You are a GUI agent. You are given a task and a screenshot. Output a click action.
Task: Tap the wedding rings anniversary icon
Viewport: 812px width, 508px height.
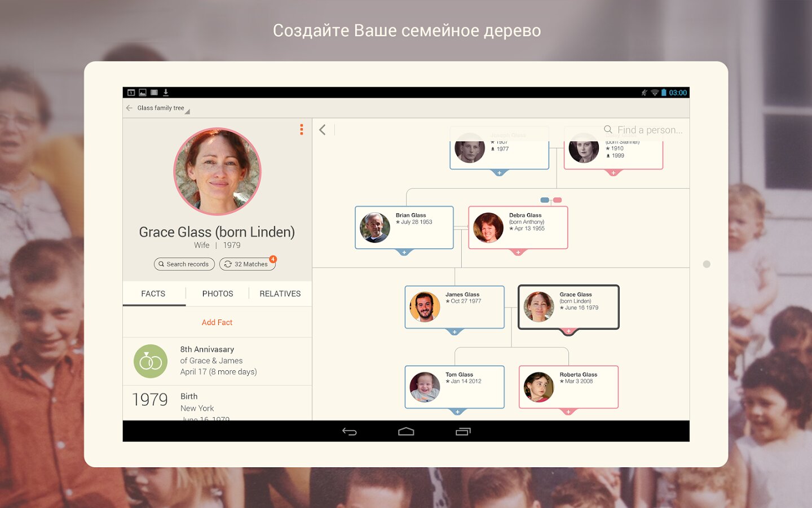pos(151,361)
